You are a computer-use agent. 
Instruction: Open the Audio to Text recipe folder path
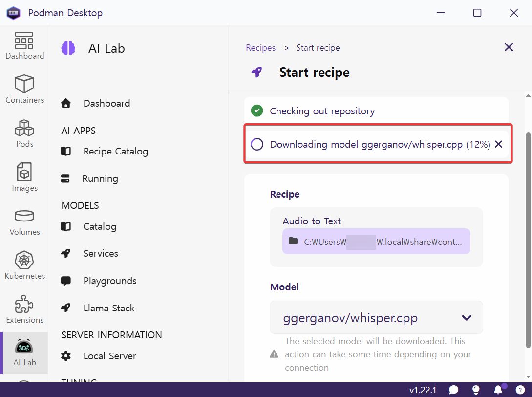(376, 241)
